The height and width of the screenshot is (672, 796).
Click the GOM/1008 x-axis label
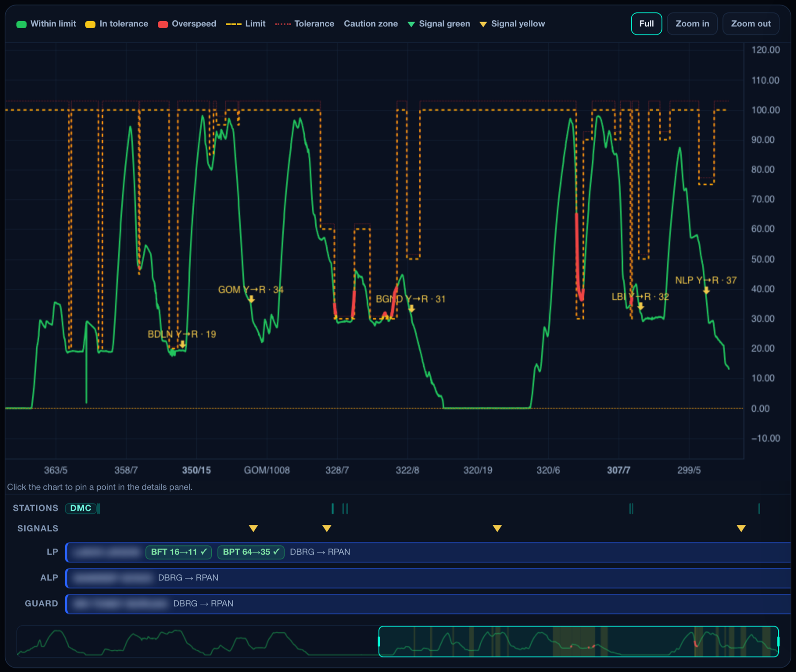[267, 470]
